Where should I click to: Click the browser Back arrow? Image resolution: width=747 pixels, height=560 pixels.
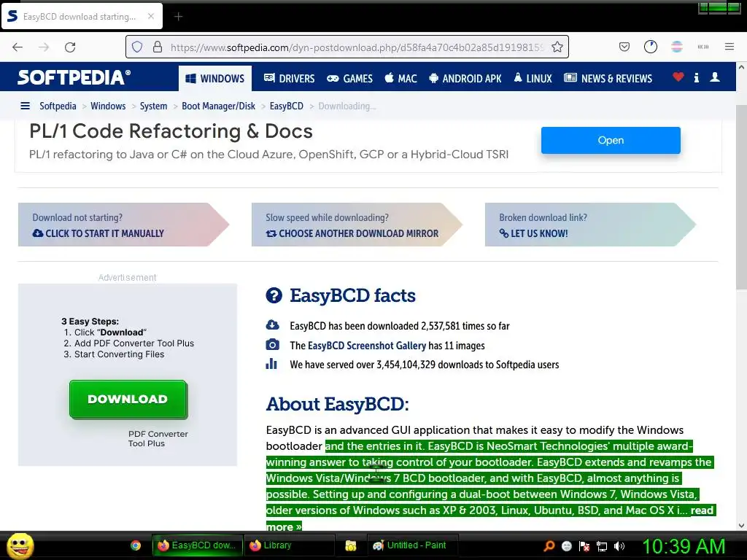click(18, 47)
